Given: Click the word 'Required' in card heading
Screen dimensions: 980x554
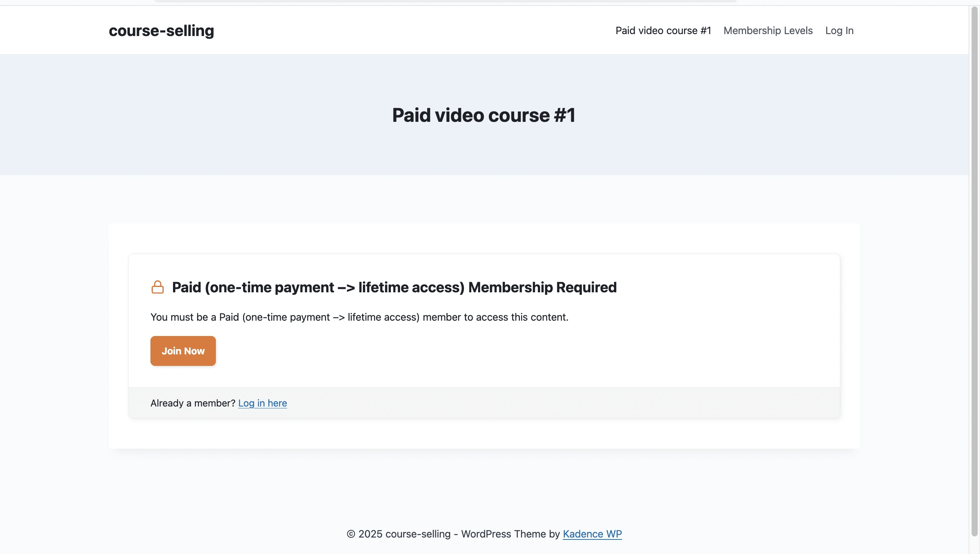Looking at the screenshot, I should click(586, 287).
